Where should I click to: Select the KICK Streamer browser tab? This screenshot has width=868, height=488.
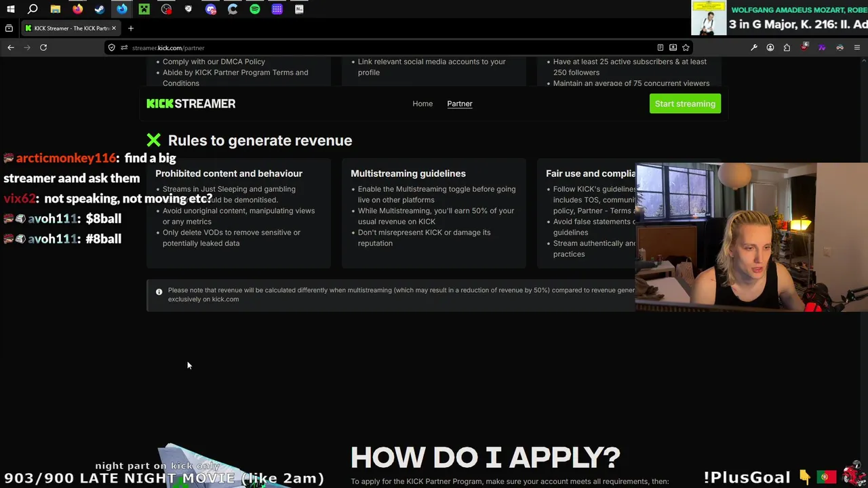71,28
